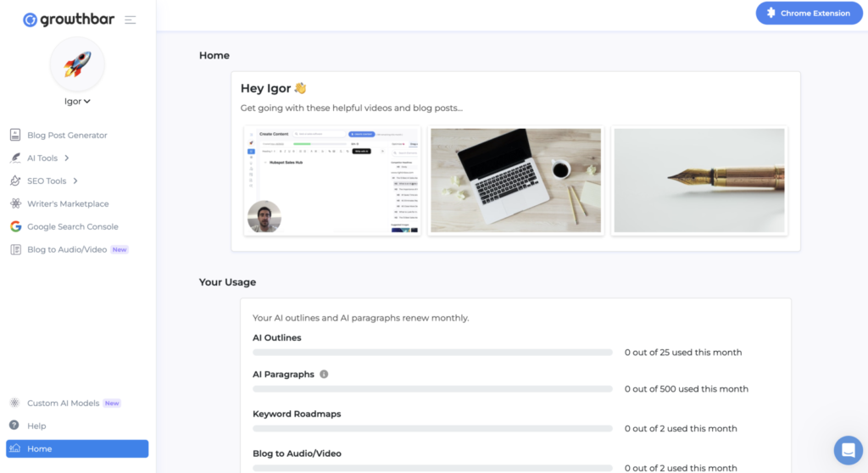Click the AI Paragraphs info icon

pyautogui.click(x=324, y=374)
